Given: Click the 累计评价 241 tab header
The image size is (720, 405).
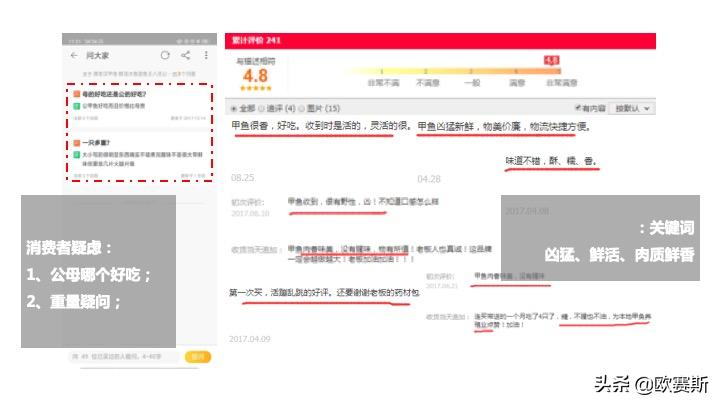Looking at the screenshot, I should [x=256, y=40].
